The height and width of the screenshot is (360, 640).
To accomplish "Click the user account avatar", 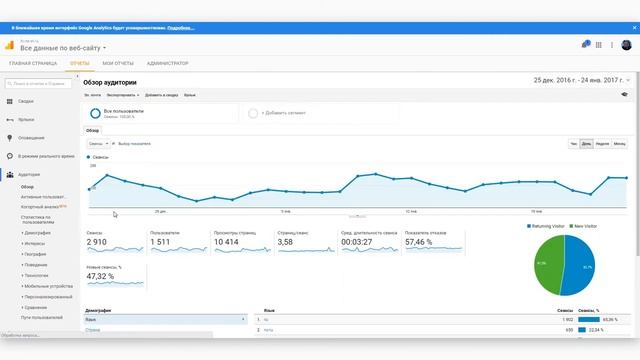I will click(x=626, y=45).
